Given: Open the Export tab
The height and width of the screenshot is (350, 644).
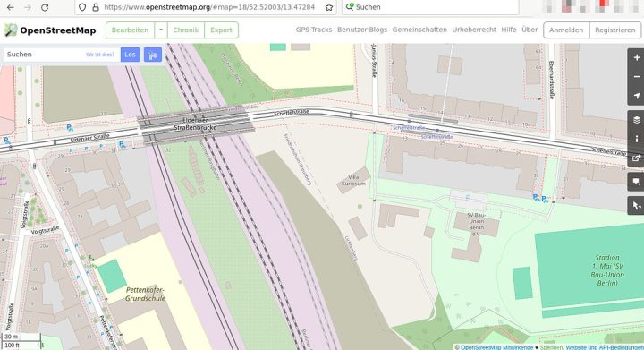Looking at the screenshot, I should 222,30.
